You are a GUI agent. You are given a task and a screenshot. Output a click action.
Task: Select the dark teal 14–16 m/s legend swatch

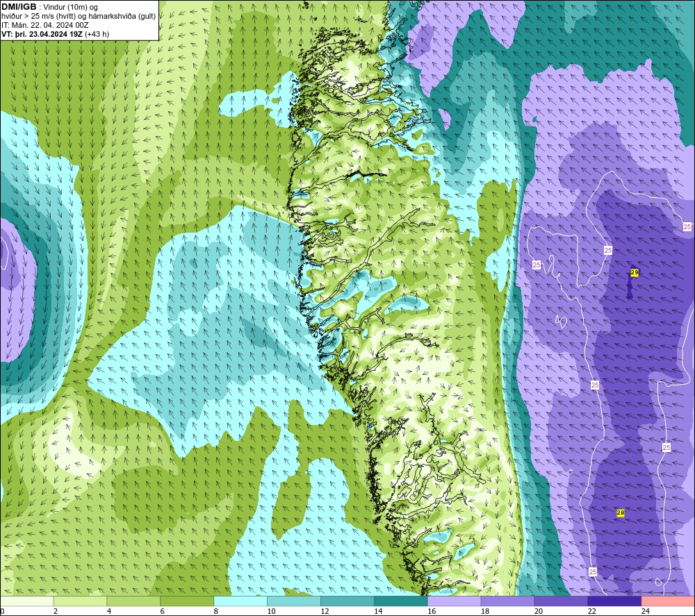pos(401,601)
